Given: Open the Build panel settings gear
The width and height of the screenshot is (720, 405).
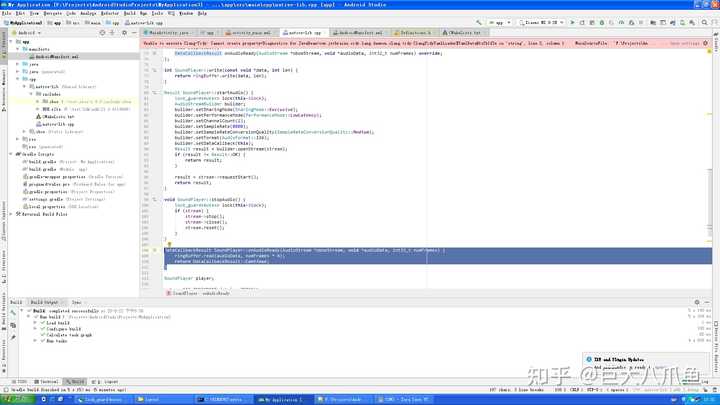Looking at the screenshot, I should tap(697, 302).
